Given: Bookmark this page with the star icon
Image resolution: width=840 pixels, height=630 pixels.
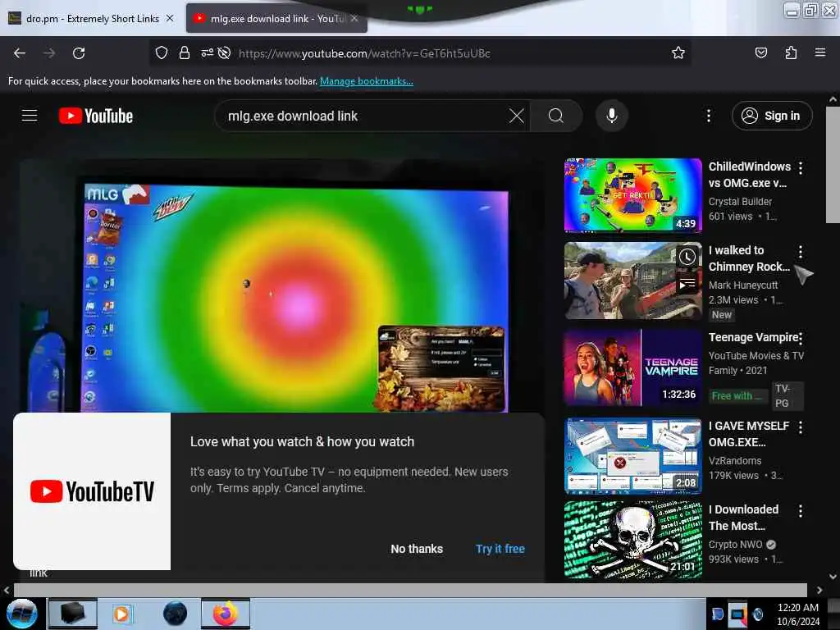Looking at the screenshot, I should 678,52.
